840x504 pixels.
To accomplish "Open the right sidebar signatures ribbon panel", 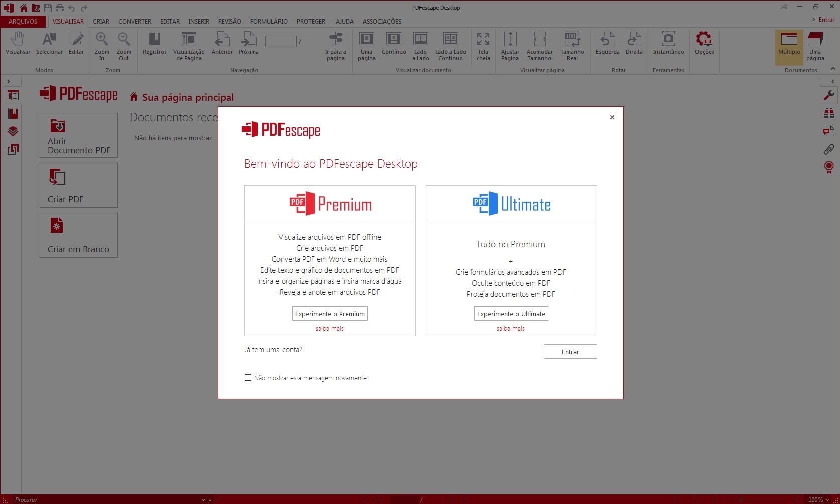I will pyautogui.click(x=829, y=167).
